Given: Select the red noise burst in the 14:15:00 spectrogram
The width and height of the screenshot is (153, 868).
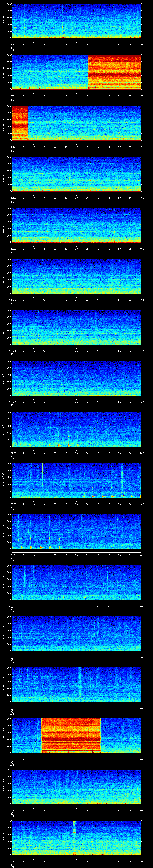Looking at the screenshot, I should point(114,72).
